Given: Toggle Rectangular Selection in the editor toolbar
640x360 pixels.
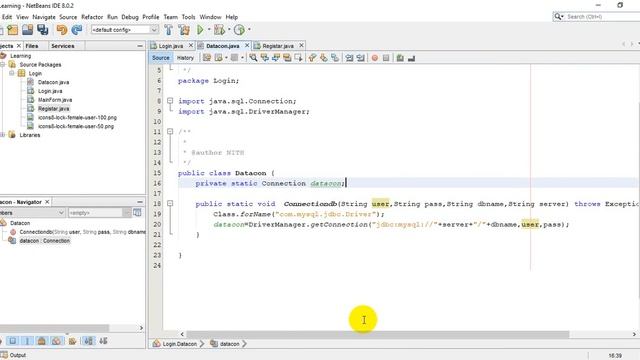Looking at the screenshot, I should tap(298, 58).
